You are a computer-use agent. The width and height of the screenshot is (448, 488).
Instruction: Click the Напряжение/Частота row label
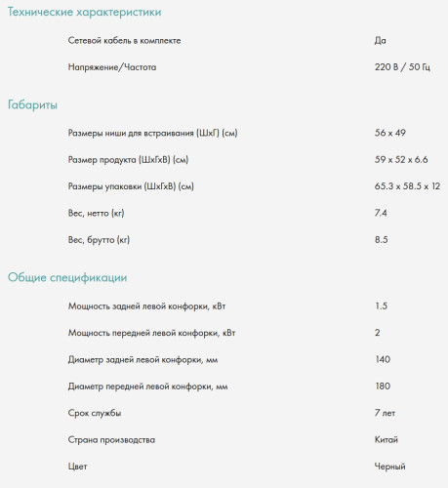point(112,67)
